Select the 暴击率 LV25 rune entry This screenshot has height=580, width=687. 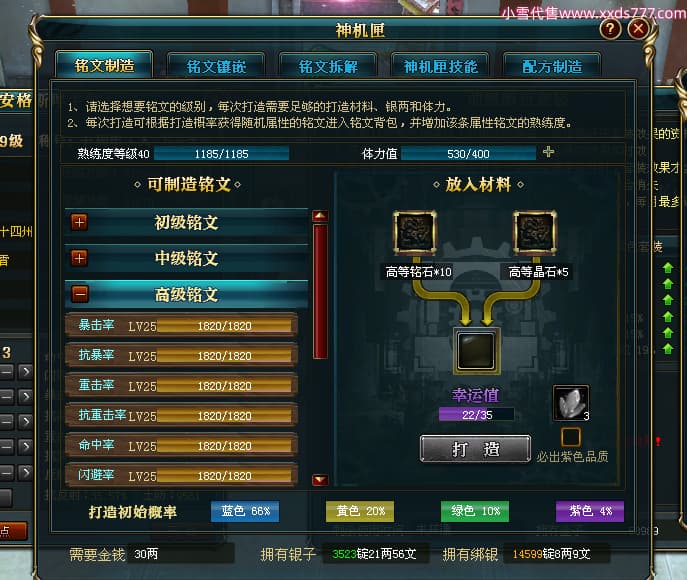[x=181, y=325]
